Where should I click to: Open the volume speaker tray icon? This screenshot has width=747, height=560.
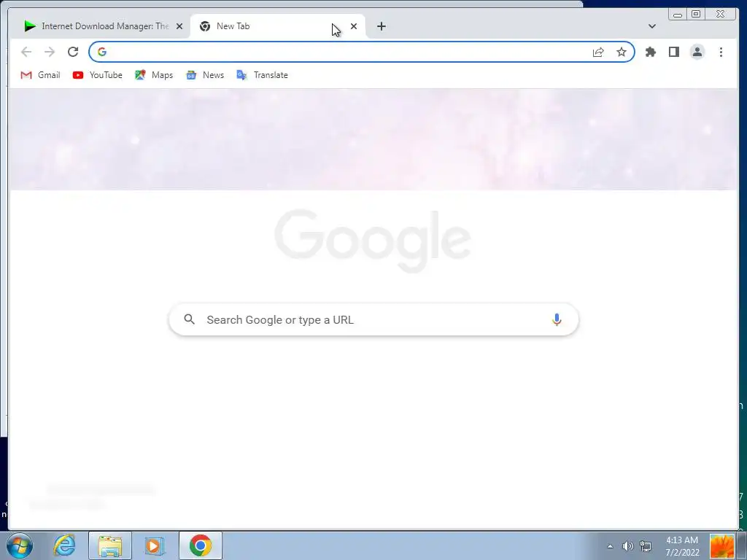point(627,546)
